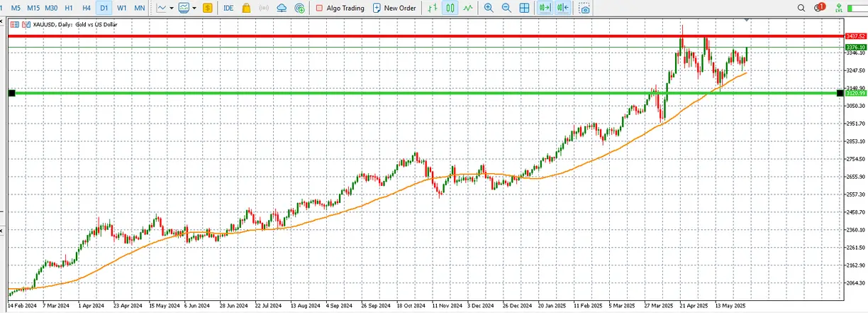Zoom in on the chart

pos(489,8)
